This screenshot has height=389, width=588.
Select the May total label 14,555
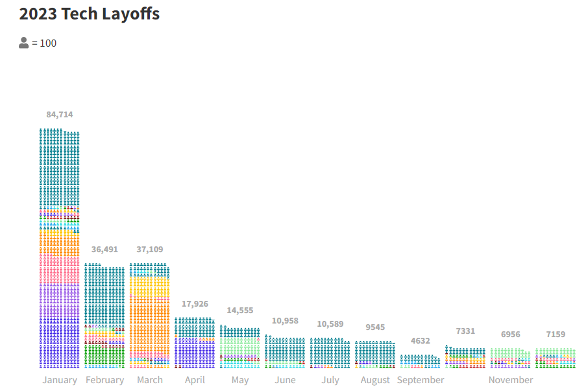[x=240, y=311]
